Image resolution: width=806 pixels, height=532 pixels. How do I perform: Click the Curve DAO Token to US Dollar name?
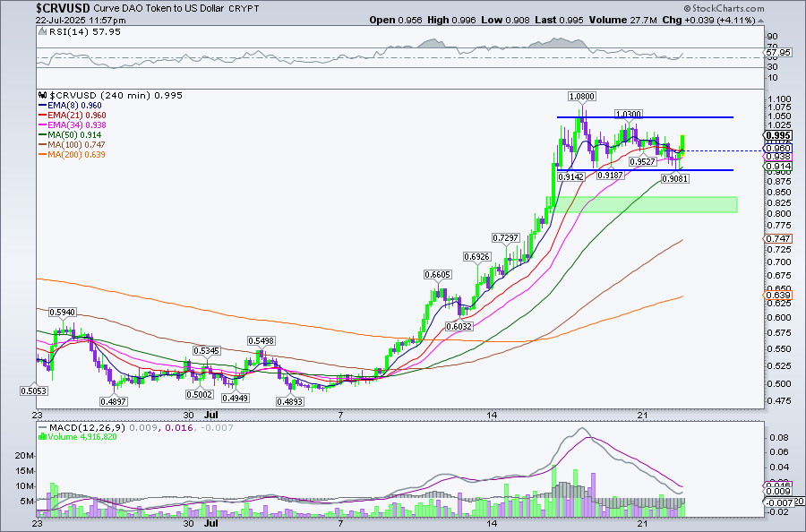point(159,9)
